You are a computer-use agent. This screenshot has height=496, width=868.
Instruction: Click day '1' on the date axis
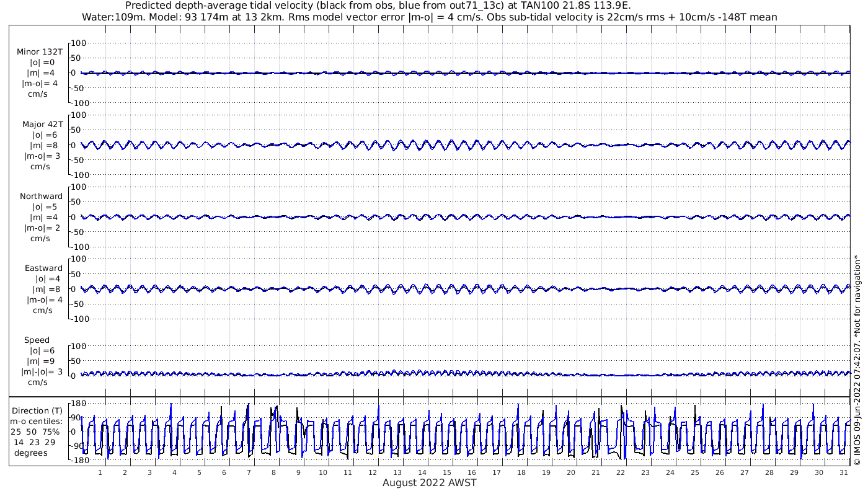point(100,472)
